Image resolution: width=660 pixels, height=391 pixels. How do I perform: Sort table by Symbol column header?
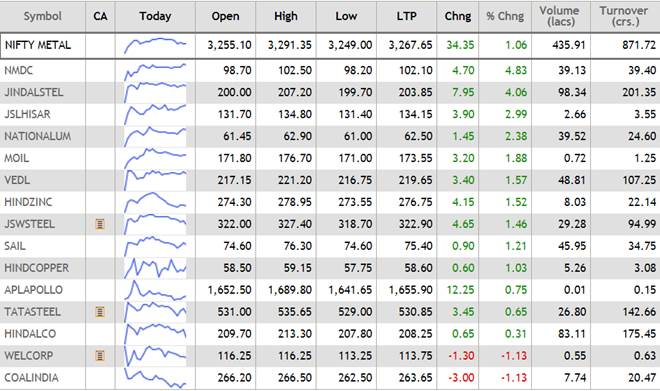[43, 16]
